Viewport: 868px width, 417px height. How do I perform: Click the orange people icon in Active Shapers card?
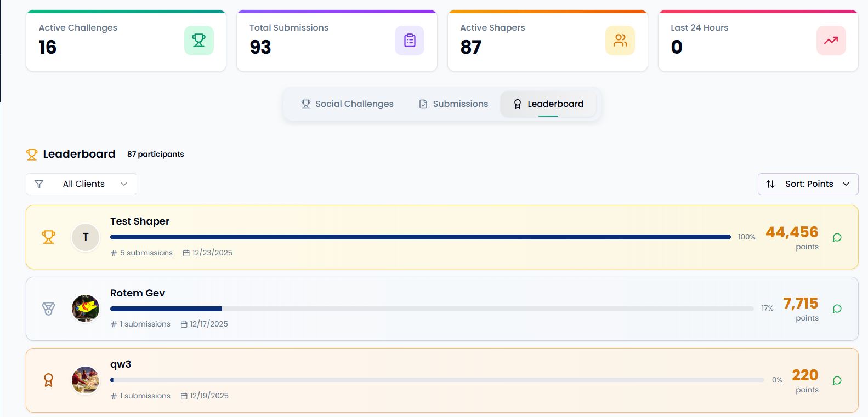(x=620, y=41)
